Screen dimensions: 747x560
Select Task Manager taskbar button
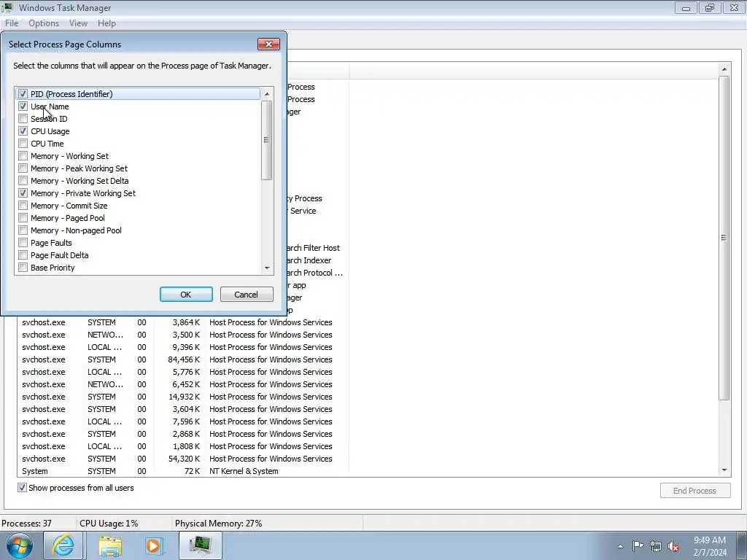pyautogui.click(x=200, y=545)
